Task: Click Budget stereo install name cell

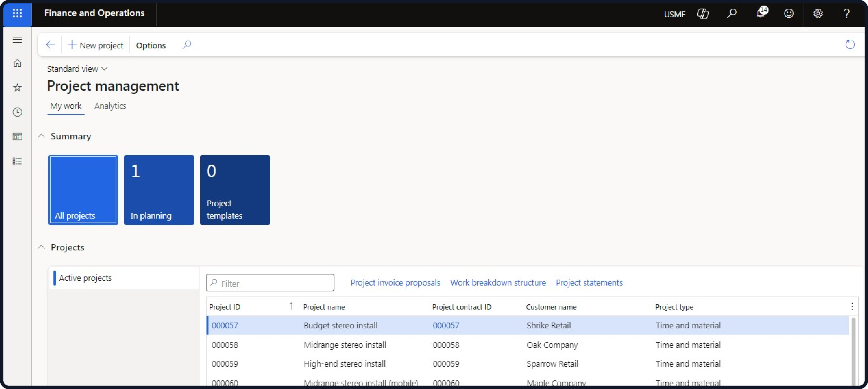Action: pyautogui.click(x=340, y=325)
